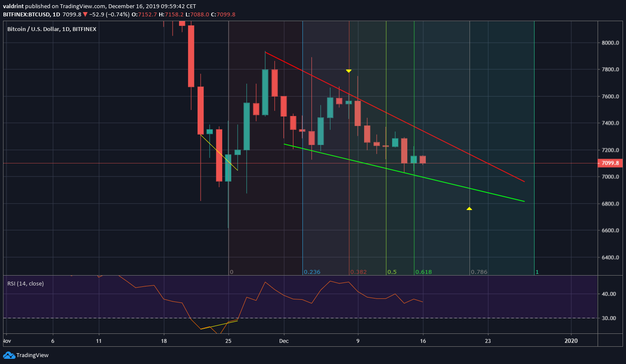The width and height of the screenshot is (626, 364).
Task: Select the 0.618 Fibonacci level label
Action: (423, 272)
